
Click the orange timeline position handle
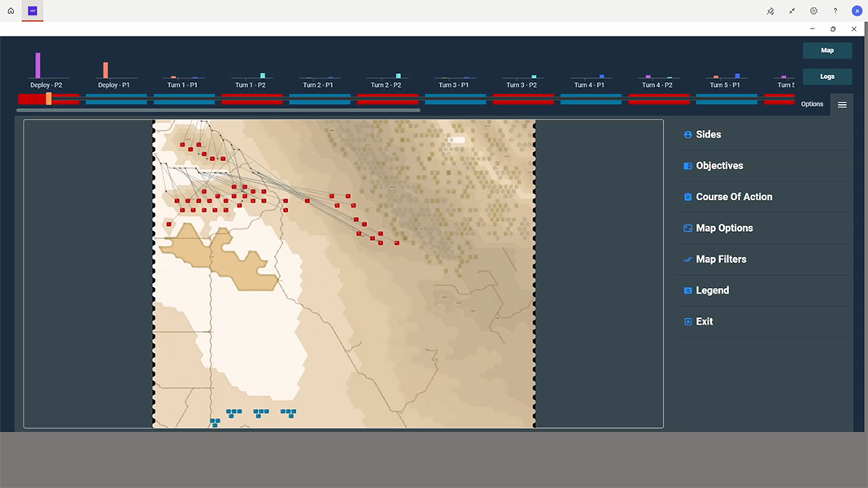click(x=49, y=98)
